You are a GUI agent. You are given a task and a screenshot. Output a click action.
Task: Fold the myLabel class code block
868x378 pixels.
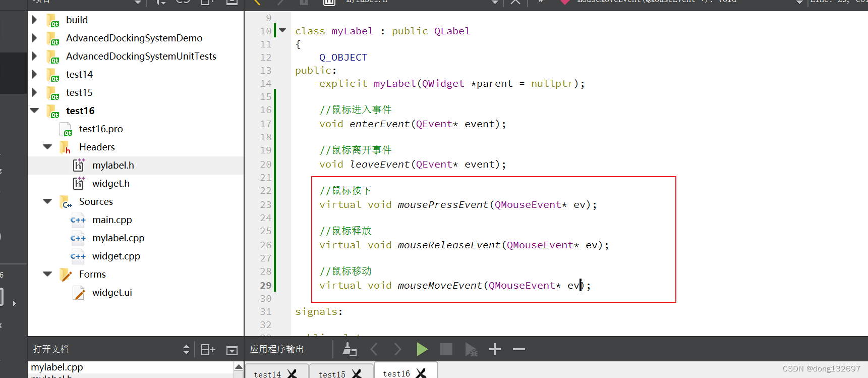pos(282,30)
